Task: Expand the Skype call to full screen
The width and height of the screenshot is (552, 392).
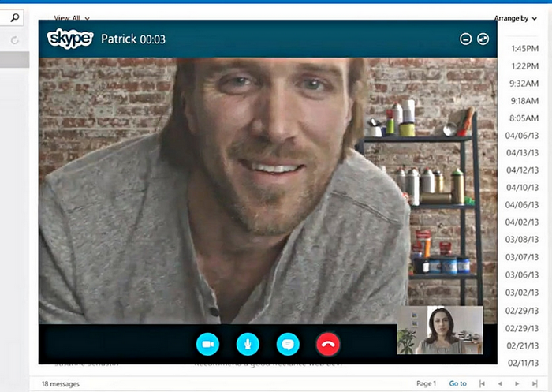Action: pos(483,39)
